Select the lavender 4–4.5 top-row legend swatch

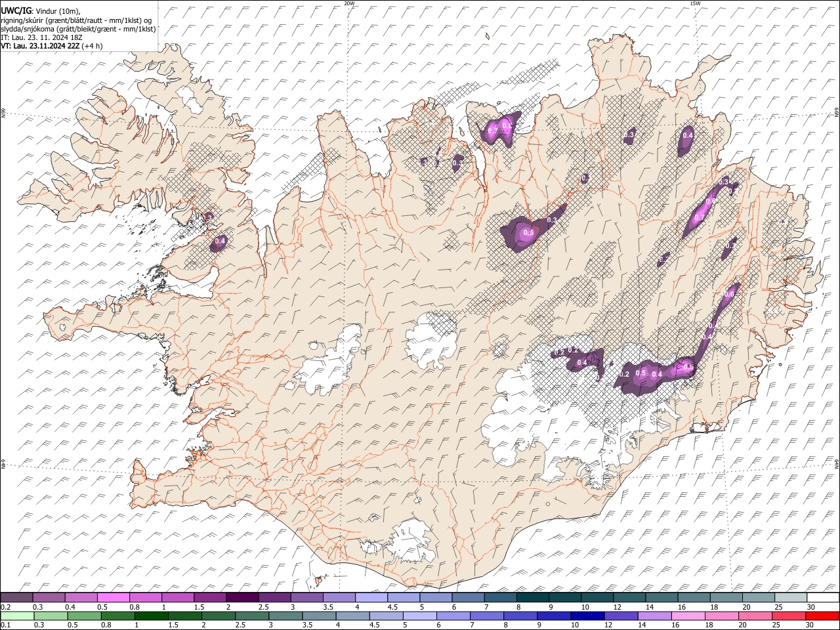tap(371, 598)
